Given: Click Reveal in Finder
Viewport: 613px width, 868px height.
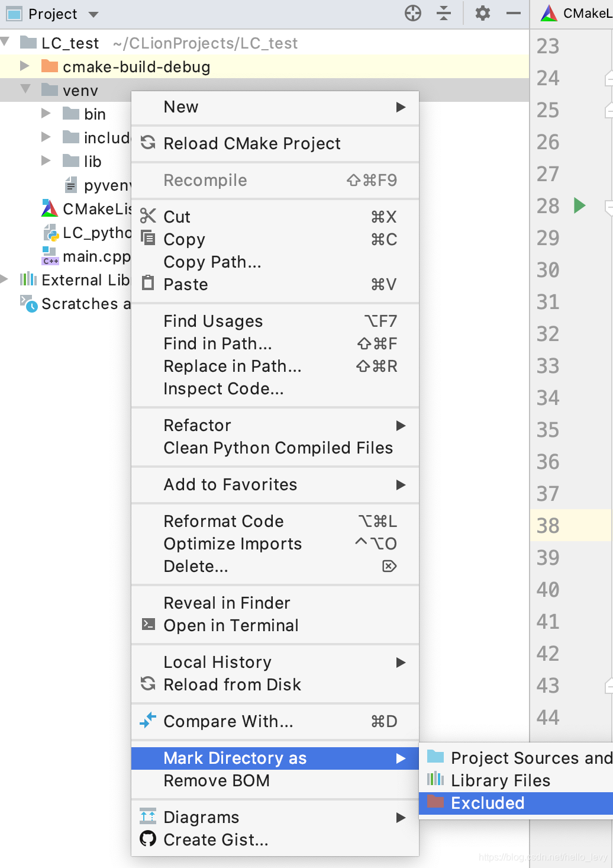Looking at the screenshot, I should [x=227, y=603].
